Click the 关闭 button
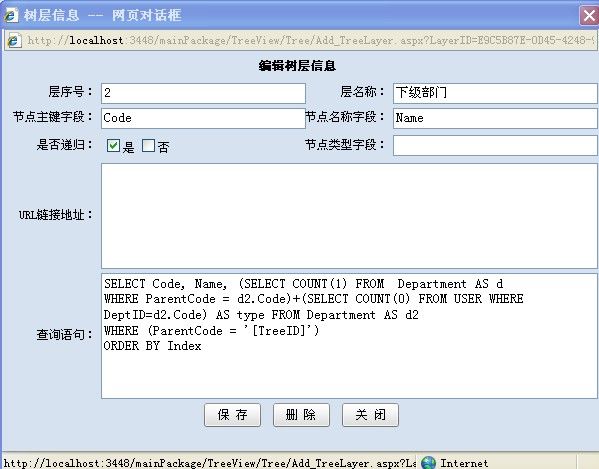 (x=370, y=415)
